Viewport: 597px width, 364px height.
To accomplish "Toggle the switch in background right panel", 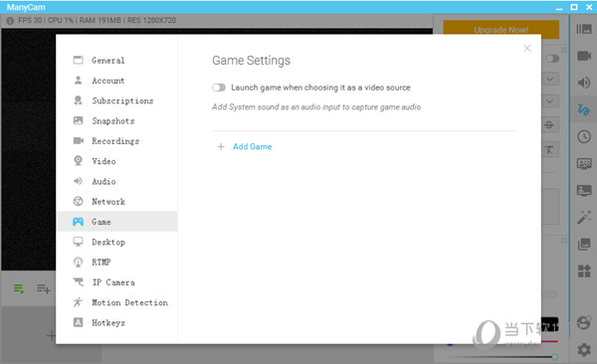I will tap(552, 59).
